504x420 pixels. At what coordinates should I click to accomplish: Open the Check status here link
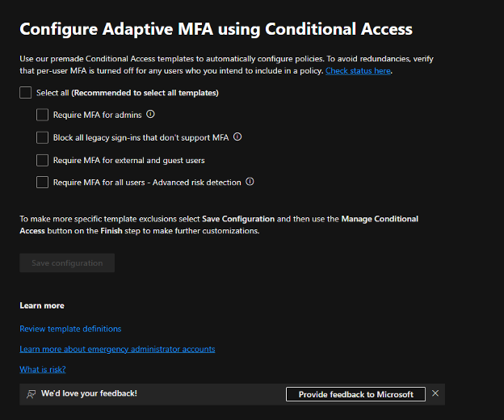(359, 71)
